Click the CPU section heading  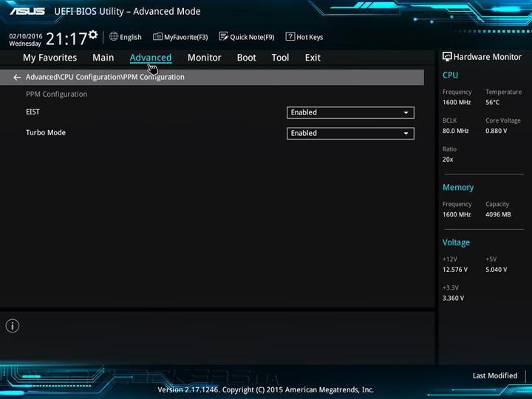(x=450, y=75)
